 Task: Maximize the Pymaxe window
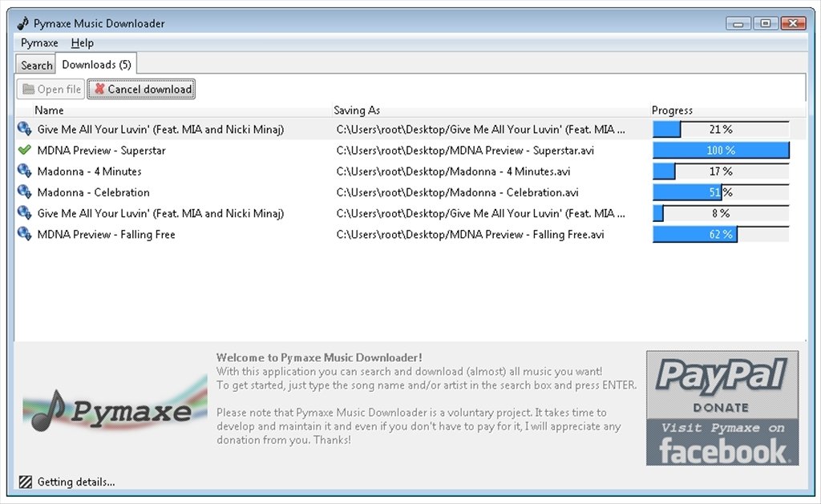click(x=766, y=23)
